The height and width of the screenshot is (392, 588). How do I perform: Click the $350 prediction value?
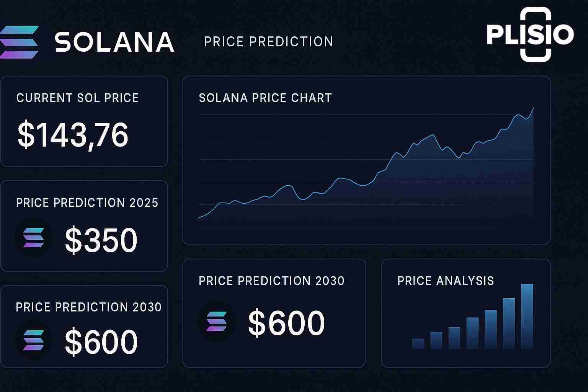(x=101, y=240)
